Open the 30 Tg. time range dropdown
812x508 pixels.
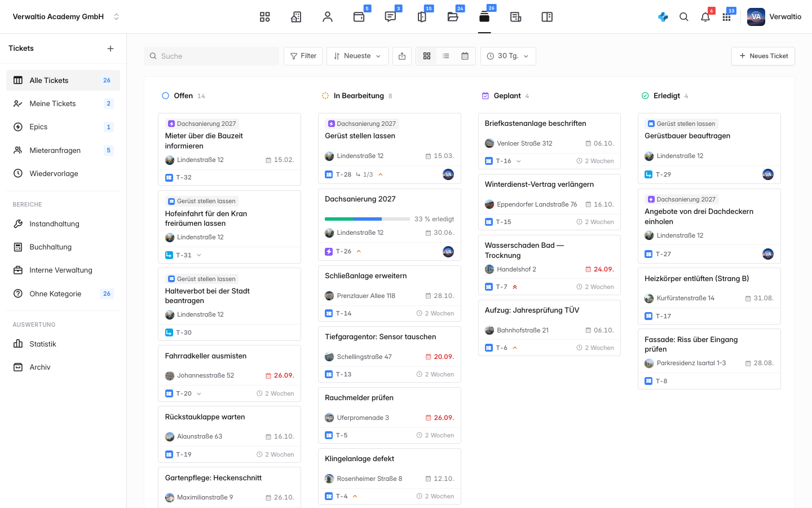[508, 56]
